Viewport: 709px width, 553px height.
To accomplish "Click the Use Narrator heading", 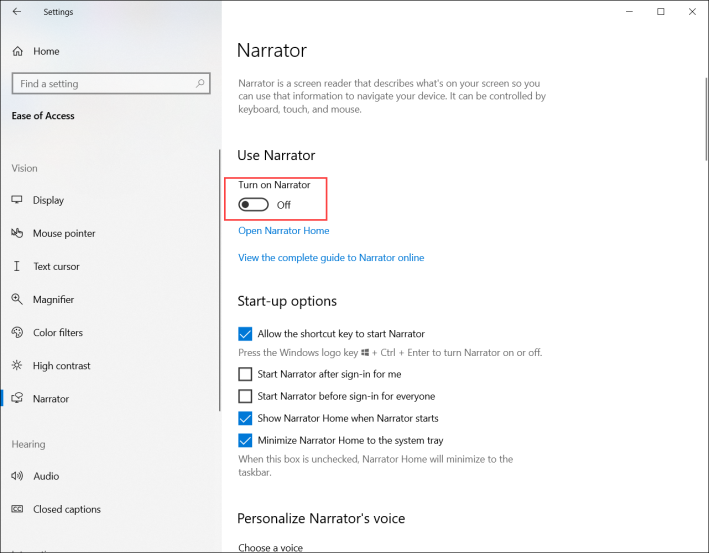I will [x=276, y=156].
